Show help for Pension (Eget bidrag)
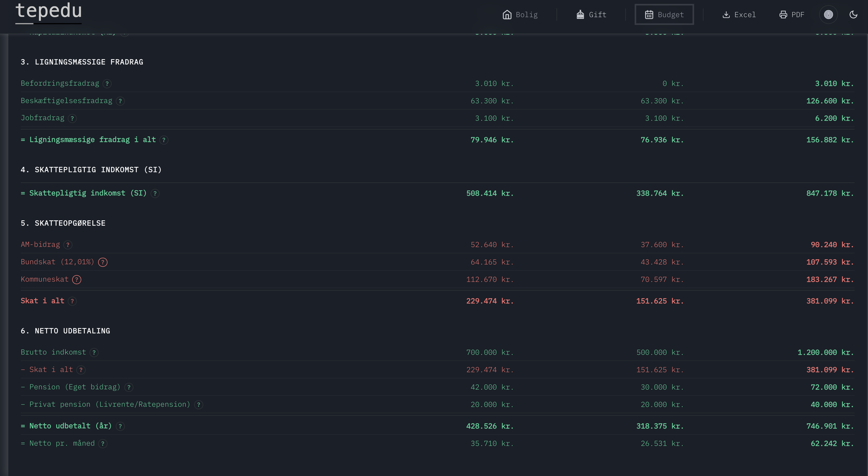This screenshot has height=476, width=868. click(129, 387)
